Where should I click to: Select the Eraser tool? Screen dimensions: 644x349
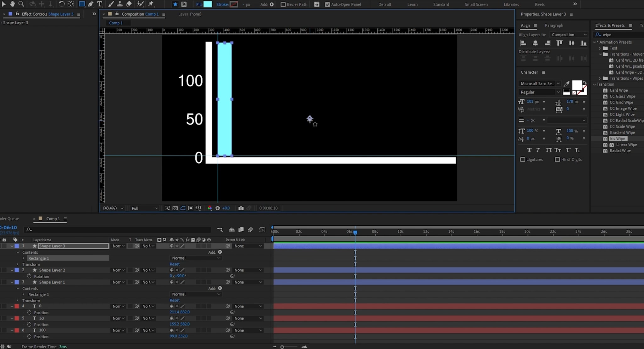pyautogui.click(x=129, y=4)
